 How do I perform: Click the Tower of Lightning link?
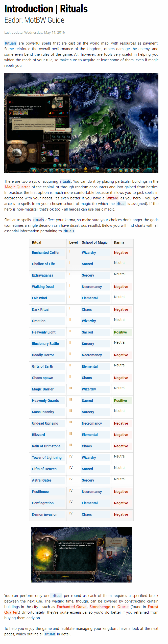(47, 458)
